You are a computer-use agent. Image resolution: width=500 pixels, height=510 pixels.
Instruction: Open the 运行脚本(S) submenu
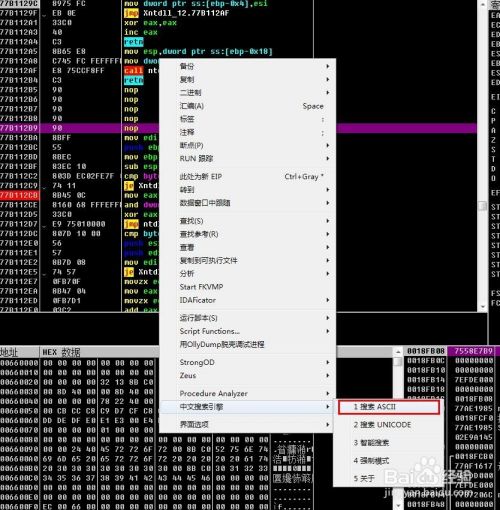[x=247, y=318]
